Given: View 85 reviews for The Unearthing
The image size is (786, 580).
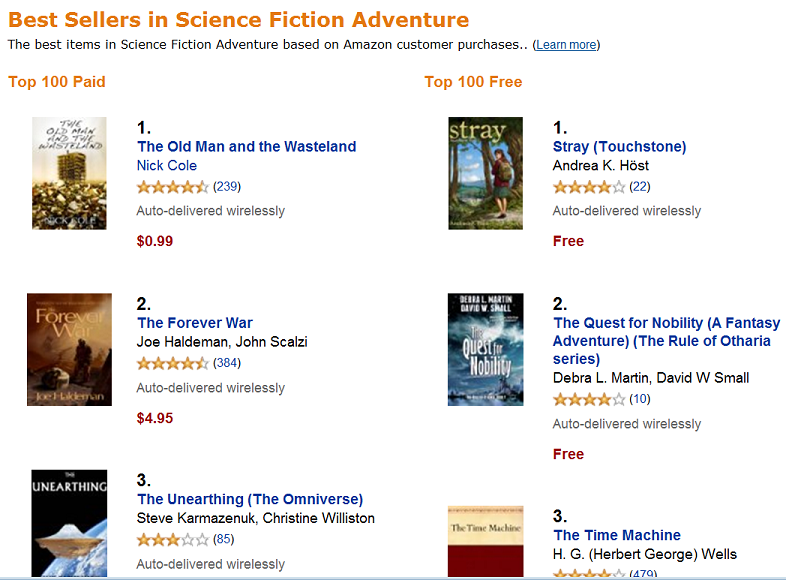Looking at the screenshot, I should [x=223, y=539].
